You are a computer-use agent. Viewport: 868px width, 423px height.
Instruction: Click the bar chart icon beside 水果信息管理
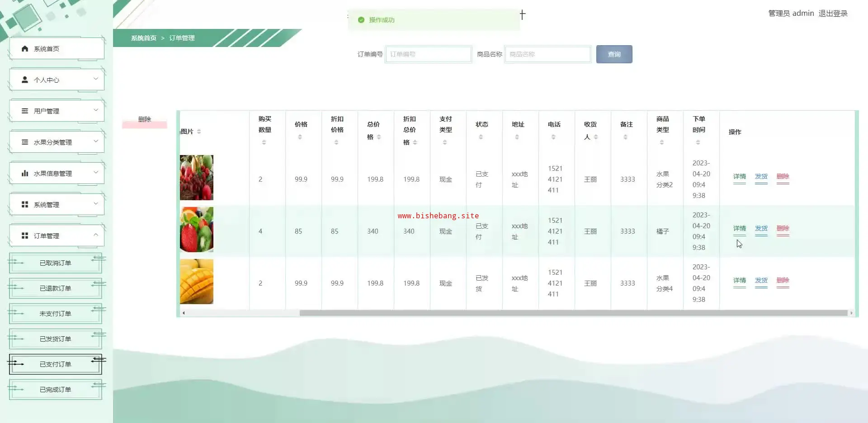(x=25, y=173)
